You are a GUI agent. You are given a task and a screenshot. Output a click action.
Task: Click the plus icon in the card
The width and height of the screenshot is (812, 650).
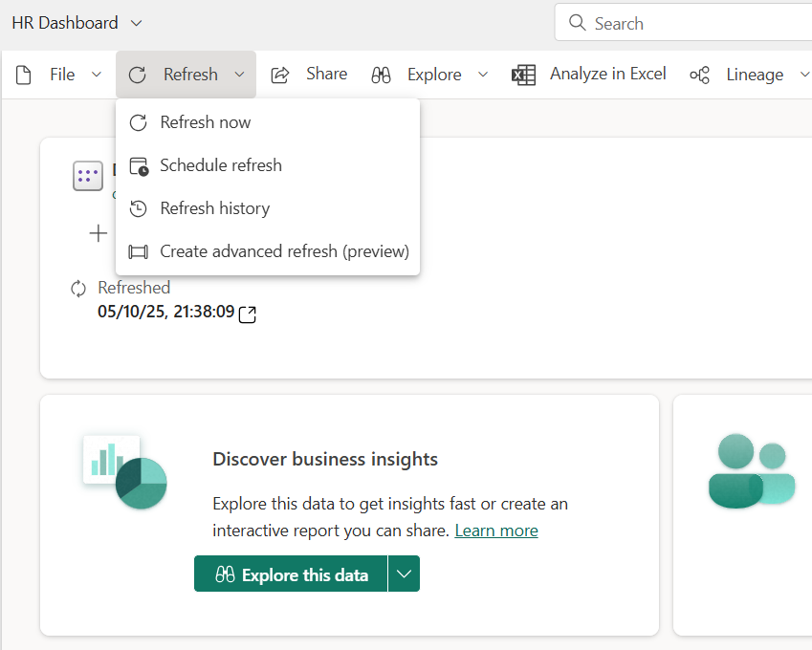[99, 233]
